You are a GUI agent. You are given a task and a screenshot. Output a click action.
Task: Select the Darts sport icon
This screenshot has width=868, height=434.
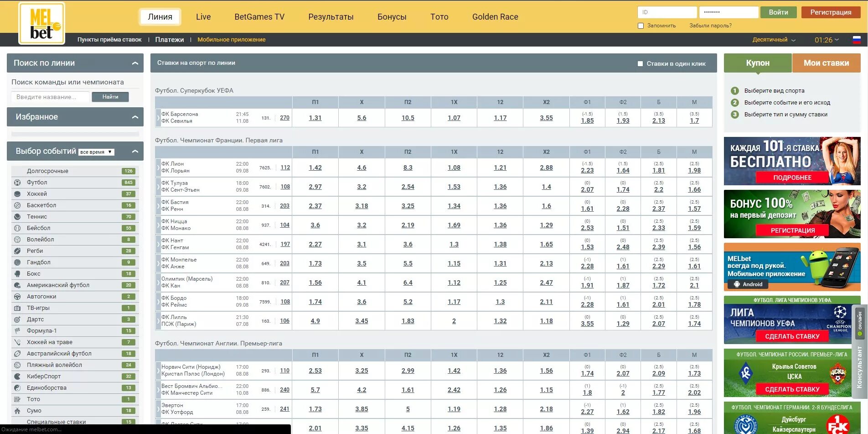[x=17, y=319]
